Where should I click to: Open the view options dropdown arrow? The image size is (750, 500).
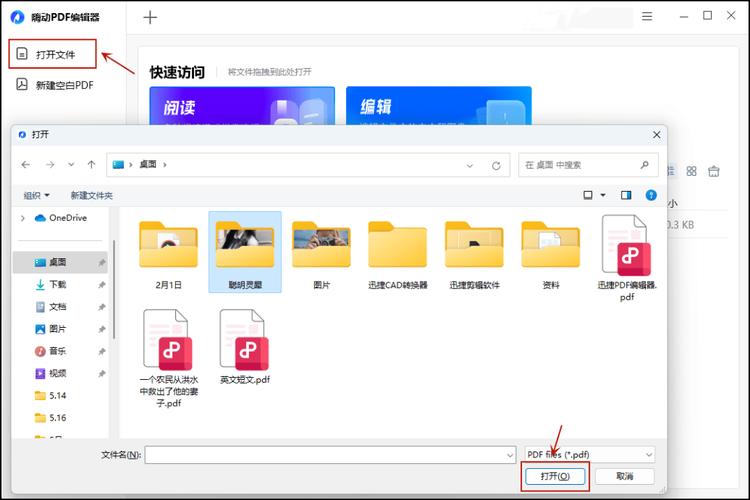(603, 195)
